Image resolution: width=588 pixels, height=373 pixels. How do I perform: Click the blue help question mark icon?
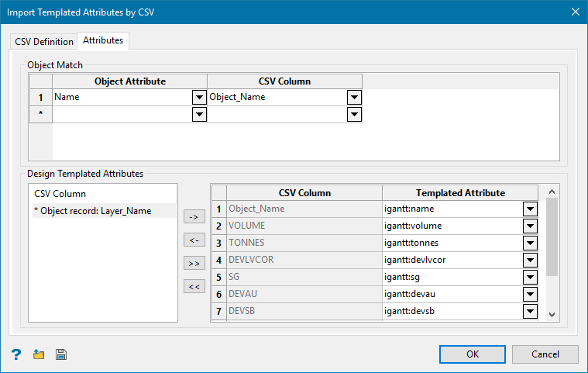(16, 354)
